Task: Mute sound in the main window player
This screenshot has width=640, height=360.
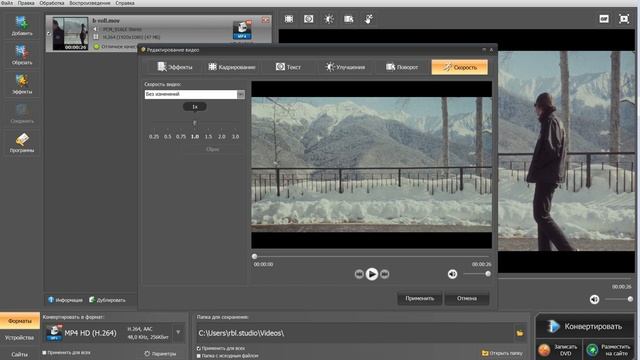Action: pos(594,299)
